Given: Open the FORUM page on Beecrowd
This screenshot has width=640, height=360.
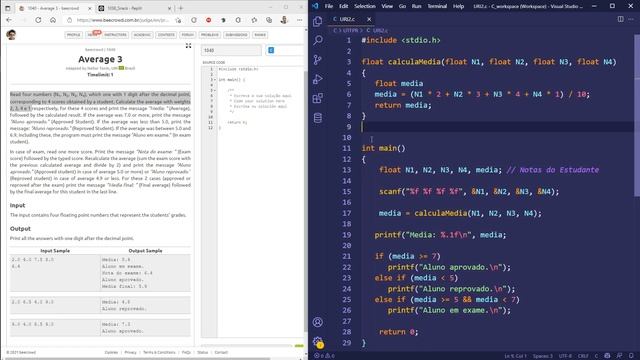Looking at the screenshot, I should [x=188, y=35].
